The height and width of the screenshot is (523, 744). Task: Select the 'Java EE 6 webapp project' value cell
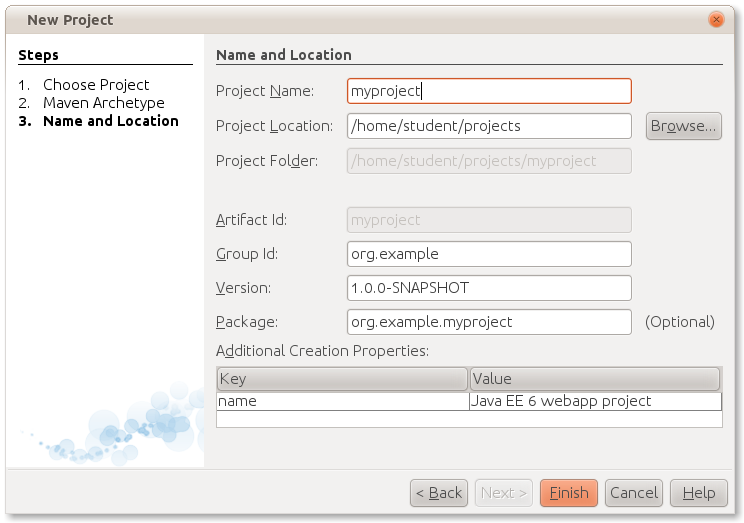point(595,401)
